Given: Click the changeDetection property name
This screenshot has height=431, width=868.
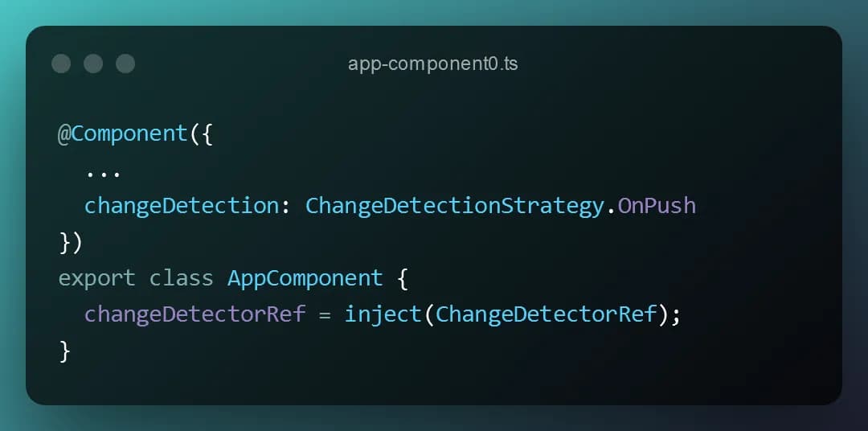Looking at the screenshot, I should (x=182, y=206).
